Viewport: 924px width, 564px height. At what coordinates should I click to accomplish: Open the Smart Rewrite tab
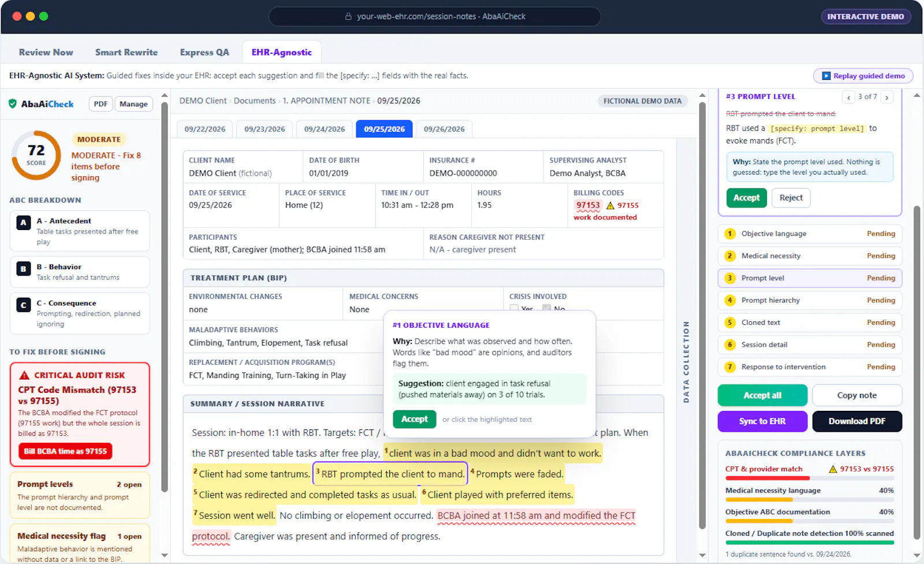pyautogui.click(x=126, y=53)
